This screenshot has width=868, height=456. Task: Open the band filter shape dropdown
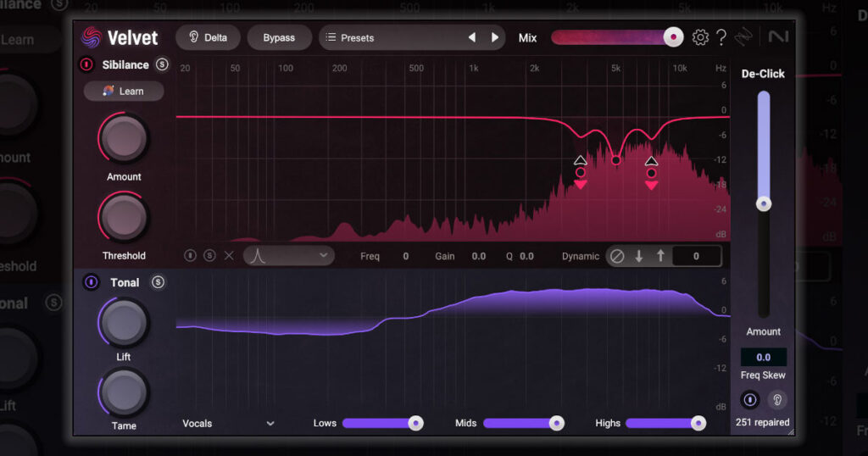click(x=289, y=255)
